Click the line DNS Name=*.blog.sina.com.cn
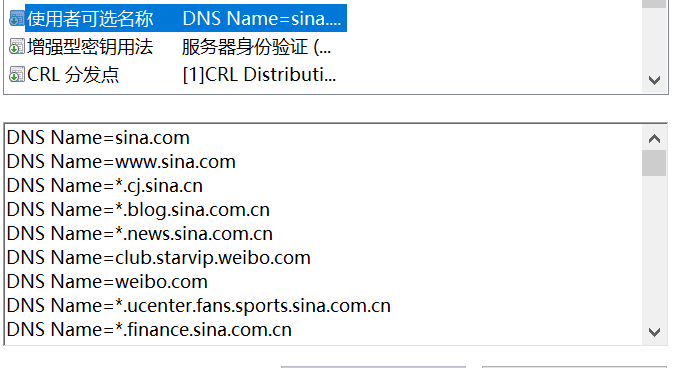This screenshot has height=368, width=685. [x=138, y=210]
